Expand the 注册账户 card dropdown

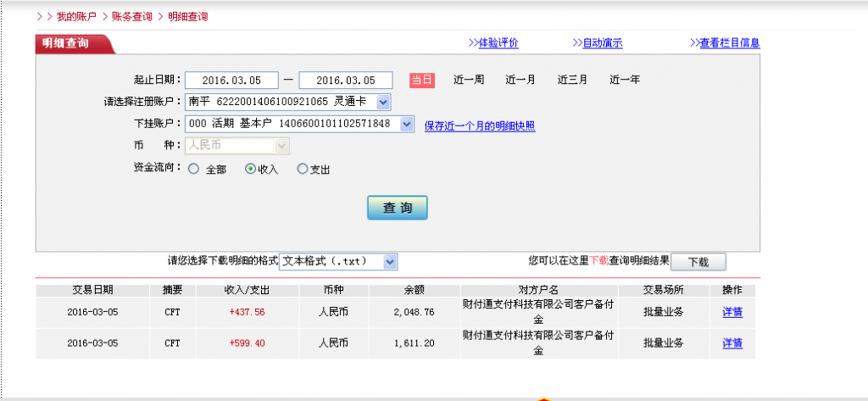click(382, 102)
